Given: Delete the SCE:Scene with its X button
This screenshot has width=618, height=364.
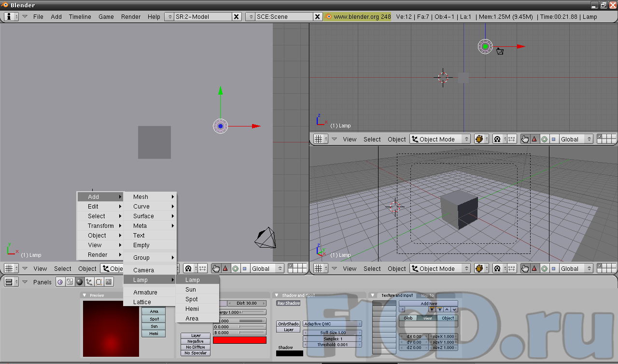Looking at the screenshot, I should point(317,16).
